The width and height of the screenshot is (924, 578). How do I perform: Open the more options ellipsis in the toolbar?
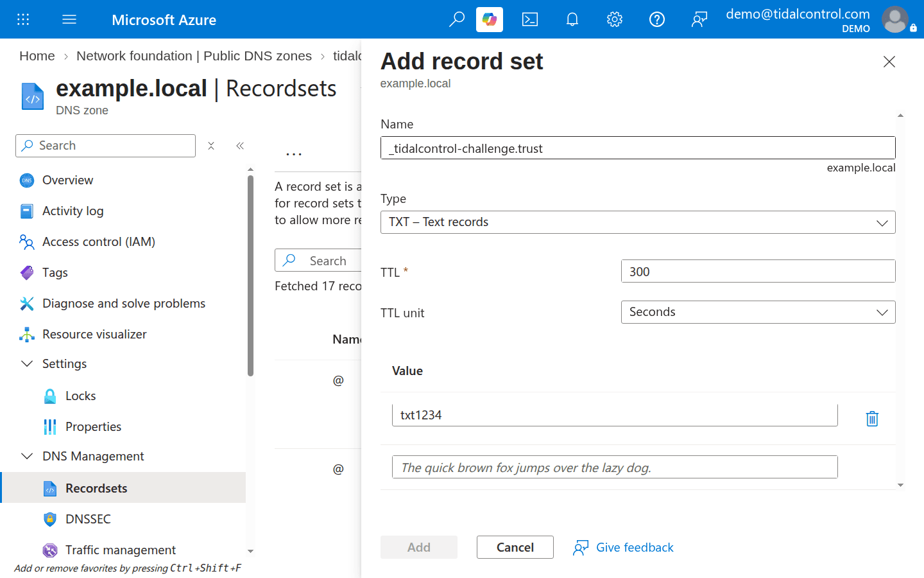click(294, 154)
